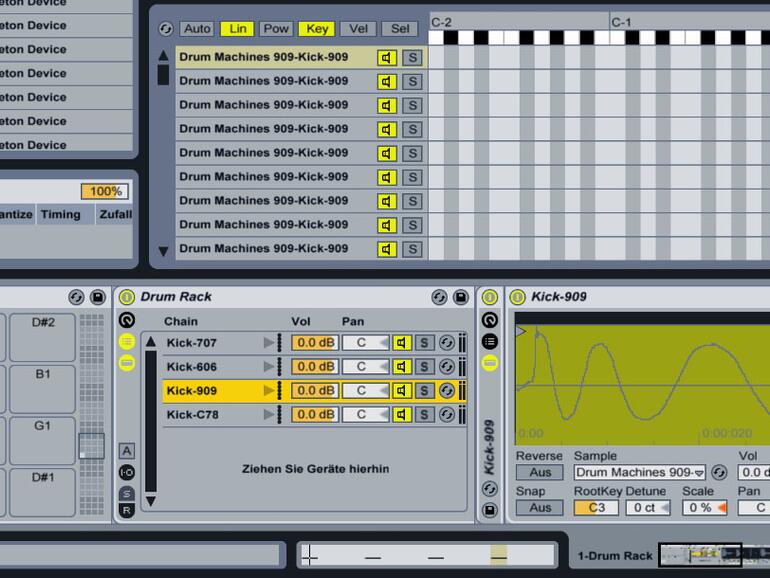Hot-swap the Kick-707 chain
Viewport: 770px width, 578px height.
[446, 343]
